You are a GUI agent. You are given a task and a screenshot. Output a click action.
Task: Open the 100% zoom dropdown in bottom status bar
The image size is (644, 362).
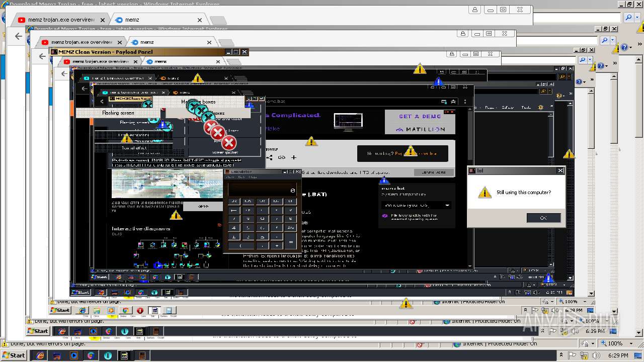click(x=631, y=343)
